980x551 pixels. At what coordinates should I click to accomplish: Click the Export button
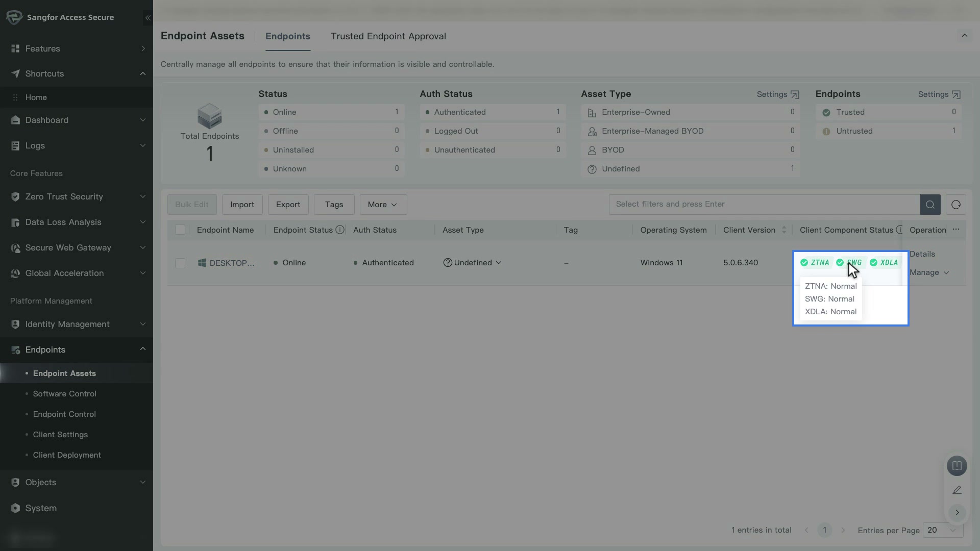pos(288,205)
